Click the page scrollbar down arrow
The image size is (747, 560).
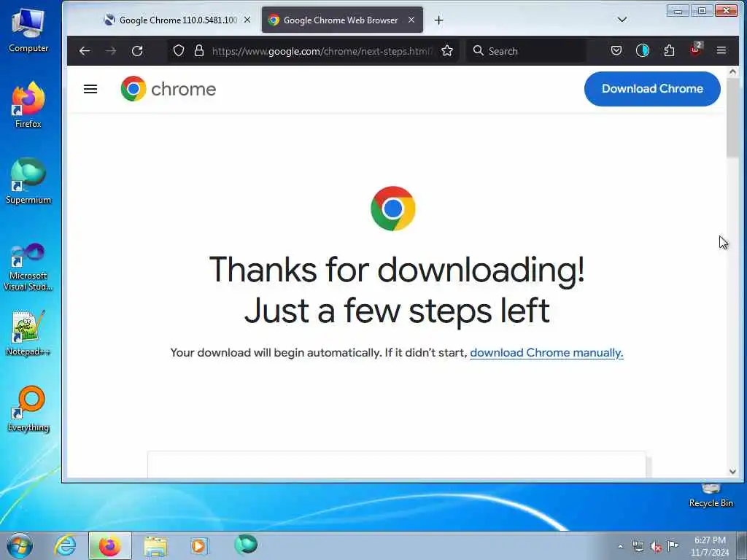(x=732, y=472)
